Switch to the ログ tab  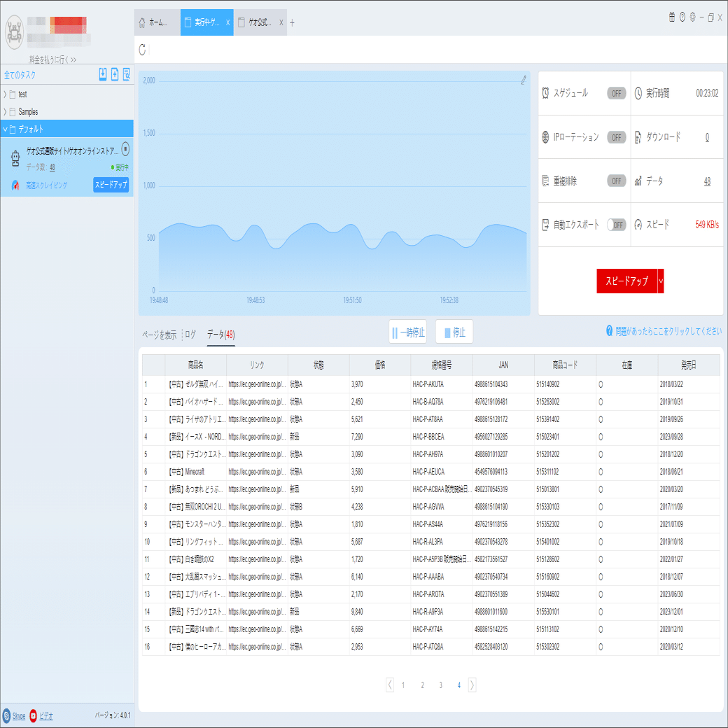(x=190, y=335)
